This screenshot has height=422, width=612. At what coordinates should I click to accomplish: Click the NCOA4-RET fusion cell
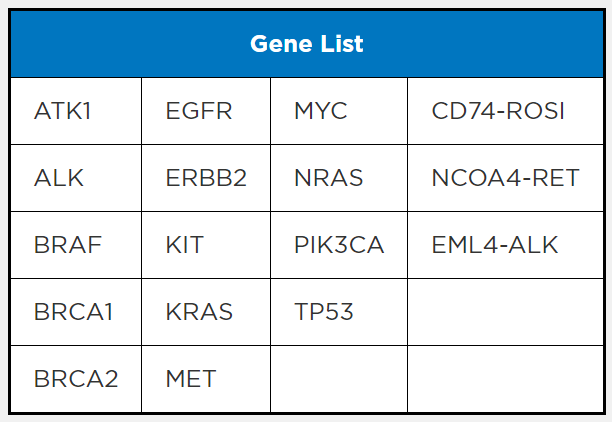pyautogui.click(x=505, y=178)
